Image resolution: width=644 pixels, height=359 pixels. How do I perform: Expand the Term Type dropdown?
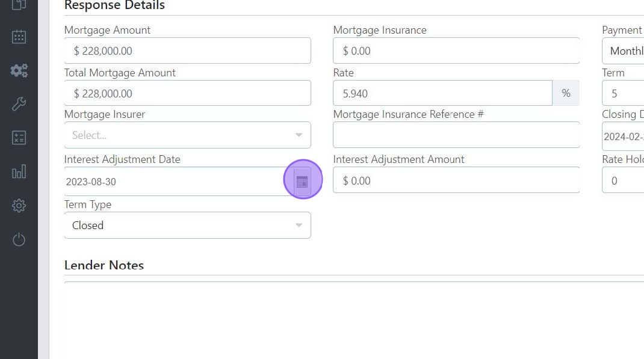tap(187, 226)
